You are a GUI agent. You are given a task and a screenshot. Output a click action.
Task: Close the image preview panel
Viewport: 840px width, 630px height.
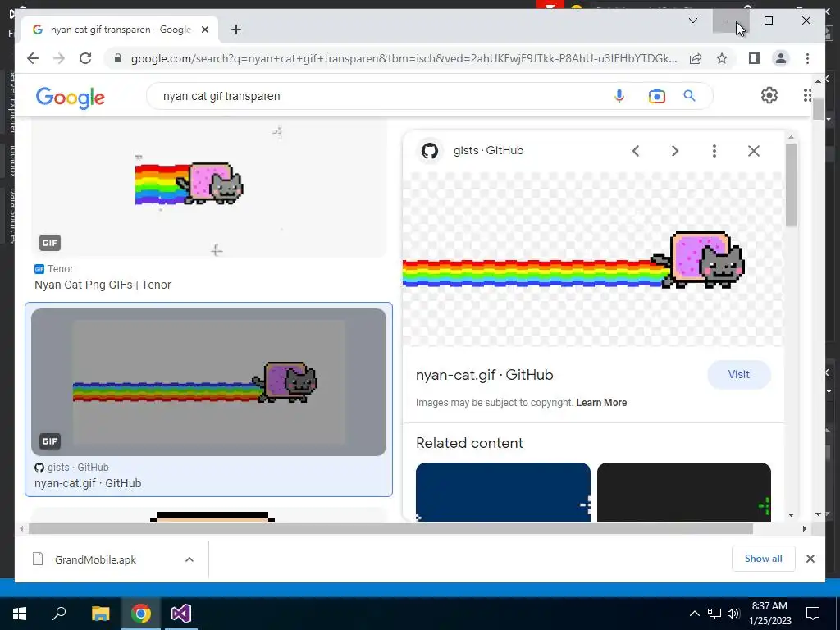(754, 151)
